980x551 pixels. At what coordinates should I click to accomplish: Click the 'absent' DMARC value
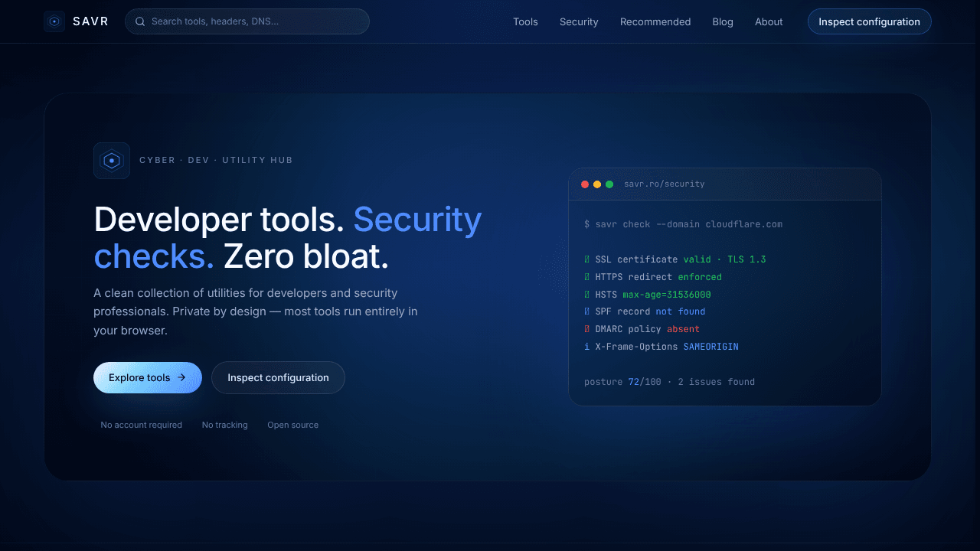[684, 329]
